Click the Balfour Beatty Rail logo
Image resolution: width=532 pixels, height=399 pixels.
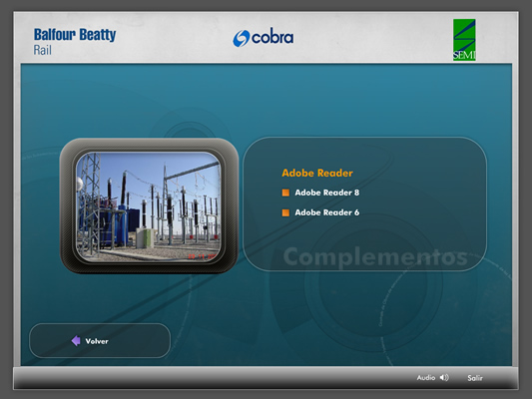coord(75,41)
